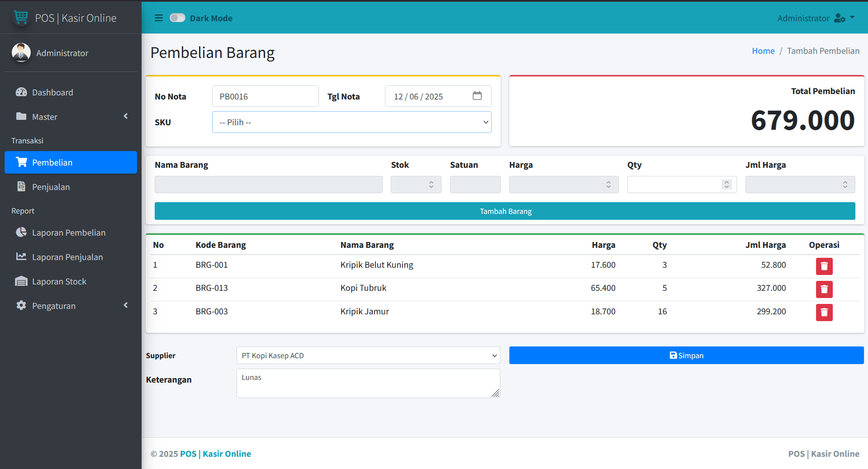Go to Home breadcrumb link
Image resolution: width=868 pixels, height=469 pixels.
tap(763, 51)
